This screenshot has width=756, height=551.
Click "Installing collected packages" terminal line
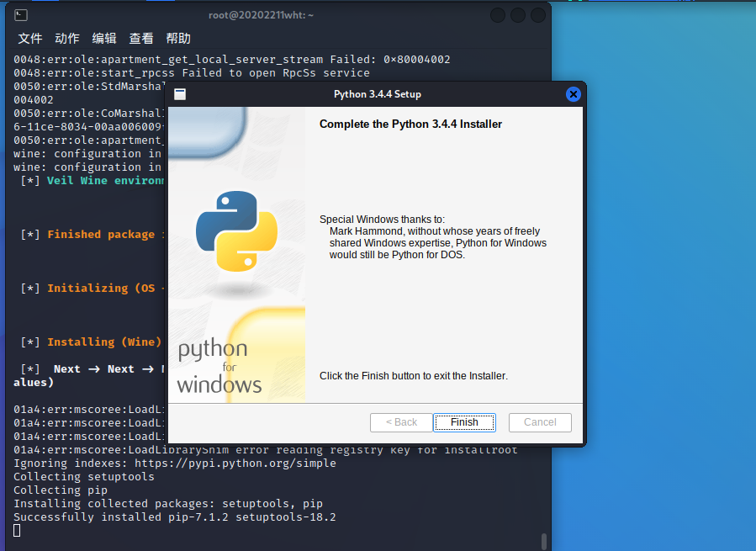pos(168,504)
